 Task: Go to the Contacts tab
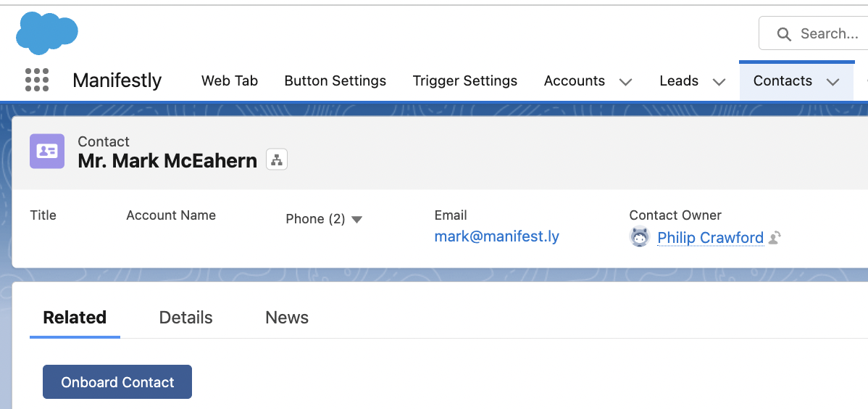click(783, 81)
